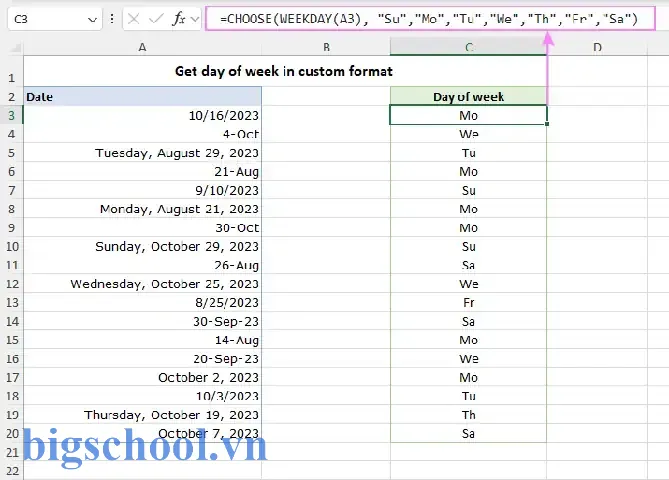This screenshot has width=669, height=480.
Task: Select cell "Wednesday, October 25, 2023"
Action: pyautogui.click(x=143, y=284)
